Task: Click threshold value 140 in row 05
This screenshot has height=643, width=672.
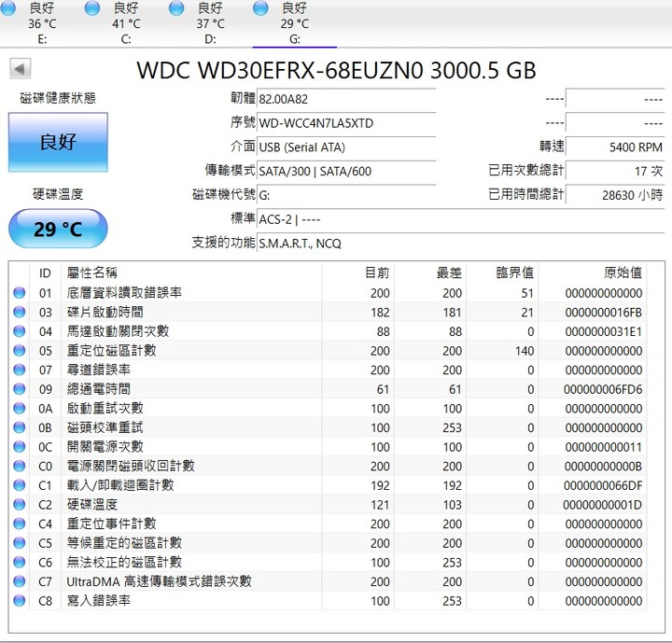Action: point(525,351)
